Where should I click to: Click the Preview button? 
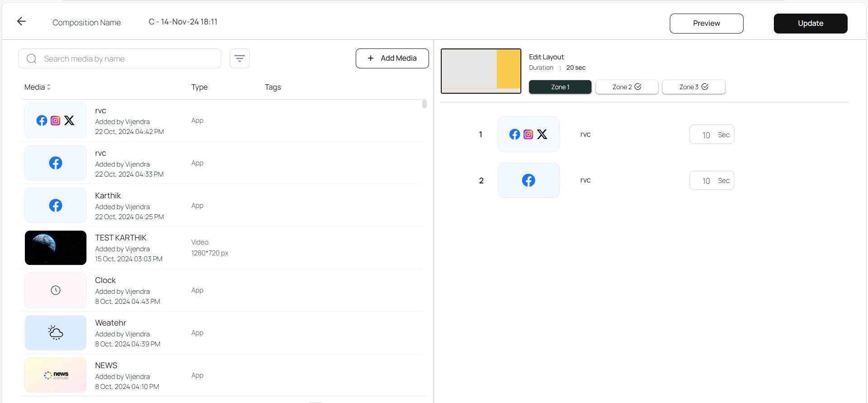click(x=706, y=24)
